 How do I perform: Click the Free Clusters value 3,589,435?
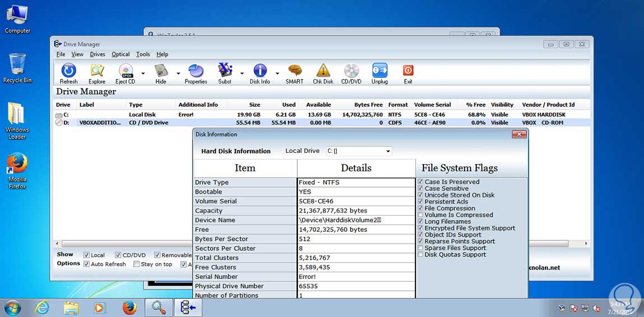point(356,267)
